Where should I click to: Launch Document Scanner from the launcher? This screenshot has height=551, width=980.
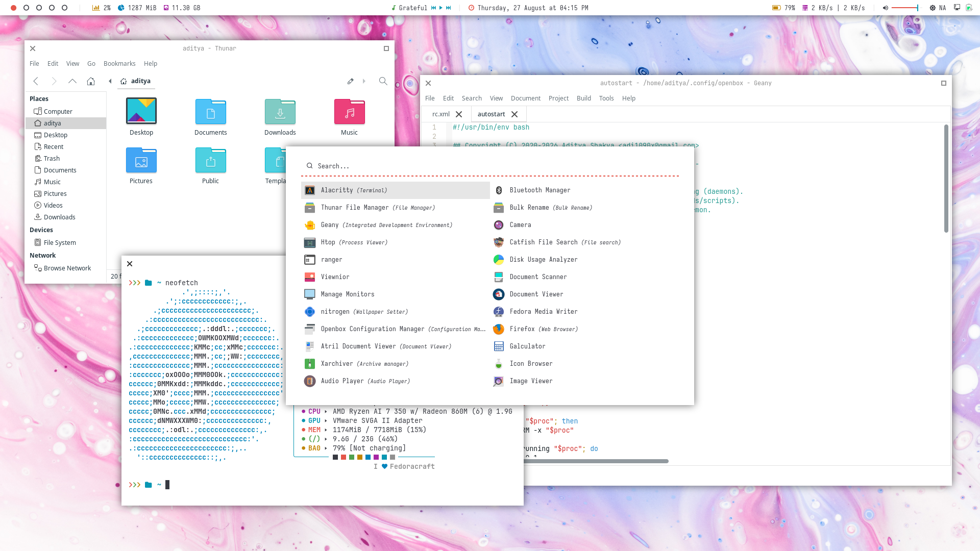tap(584, 277)
